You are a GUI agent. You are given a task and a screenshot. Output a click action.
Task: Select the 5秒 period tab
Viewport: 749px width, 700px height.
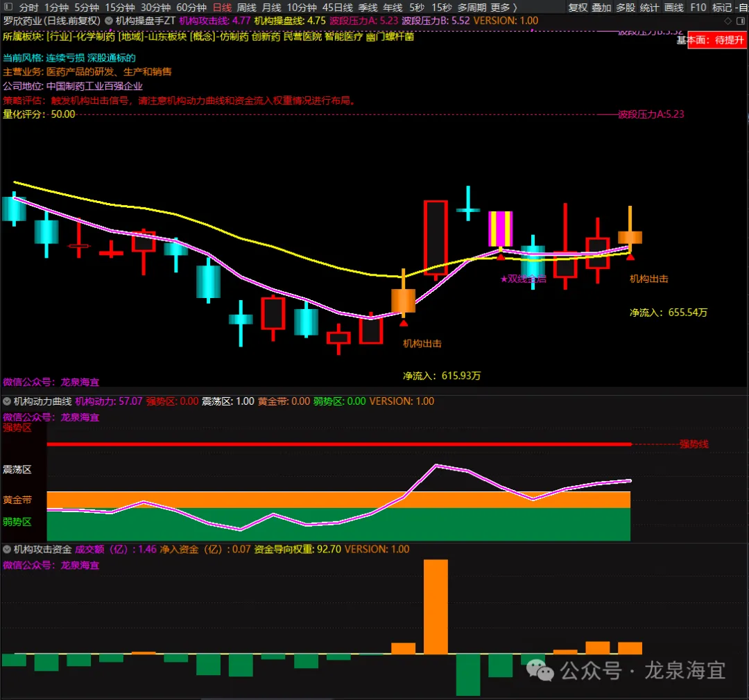coord(417,8)
